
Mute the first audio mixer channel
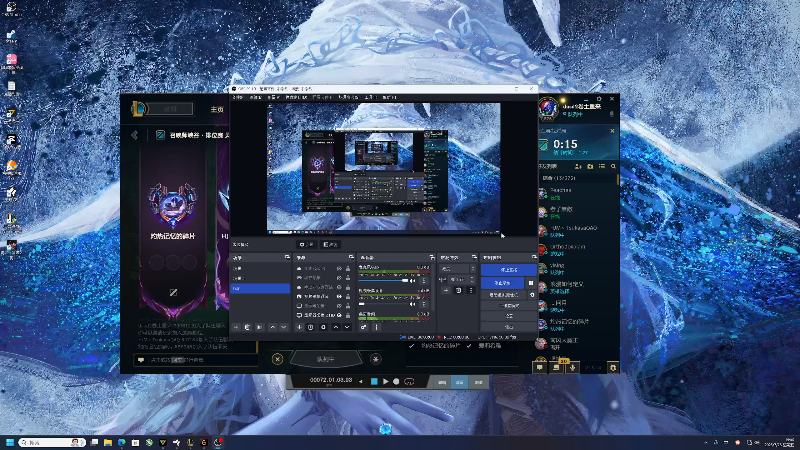(413, 281)
